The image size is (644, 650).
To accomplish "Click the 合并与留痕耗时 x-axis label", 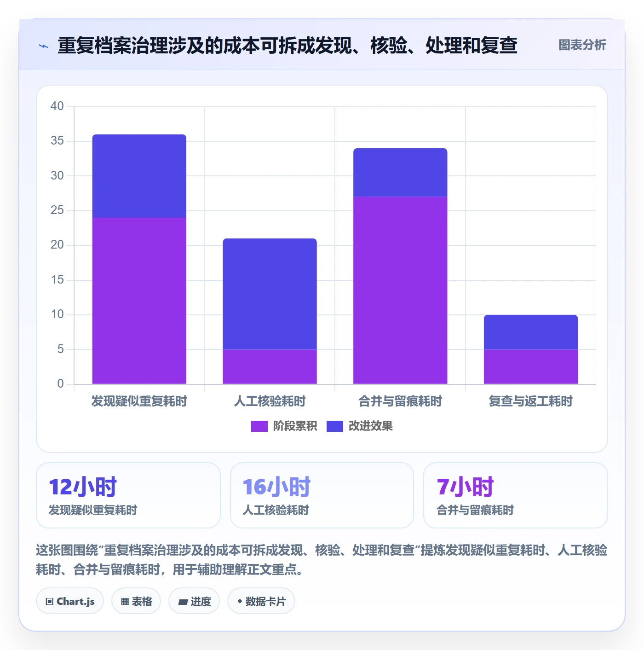I will coord(400,401).
